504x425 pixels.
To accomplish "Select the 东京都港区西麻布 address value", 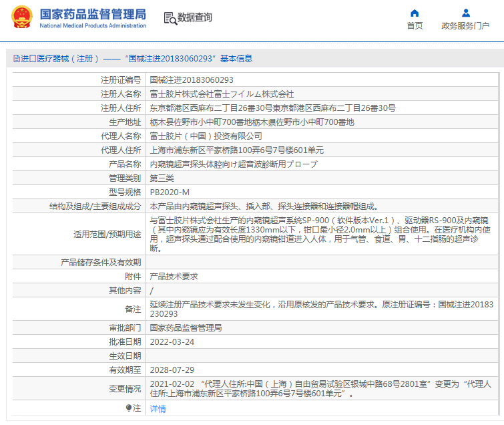I will pyautogui.click(x=272, y=108).
